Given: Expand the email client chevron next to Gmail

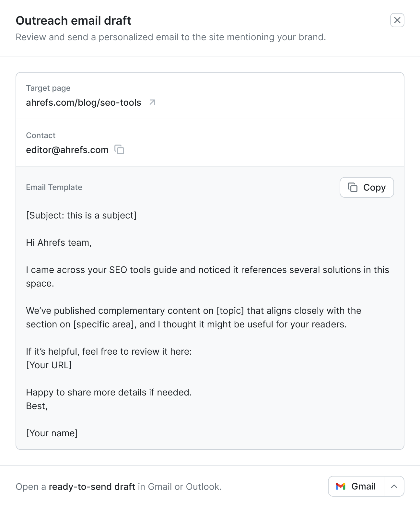Looking at the screenshot, I should tap(394, 486).
